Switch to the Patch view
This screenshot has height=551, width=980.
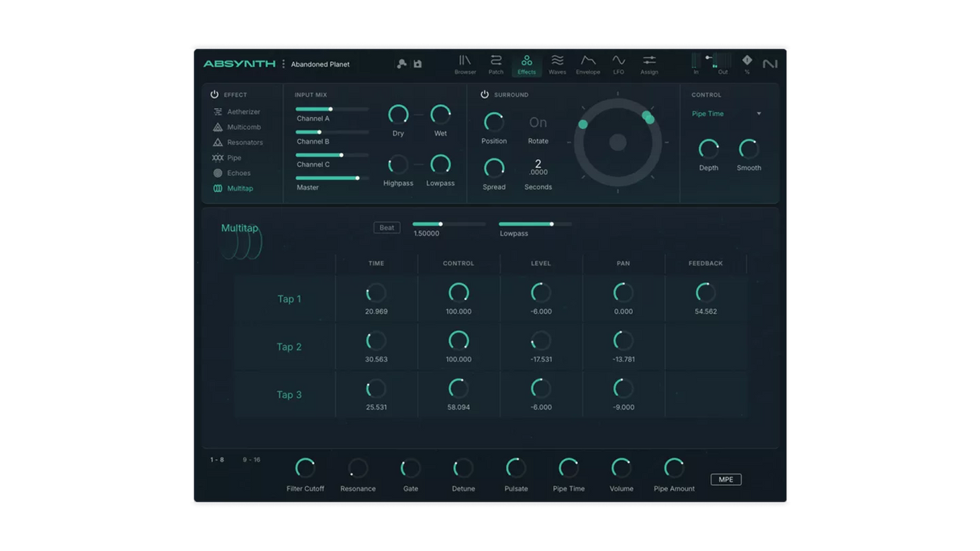pyautogui.click(x=496, y=64)
